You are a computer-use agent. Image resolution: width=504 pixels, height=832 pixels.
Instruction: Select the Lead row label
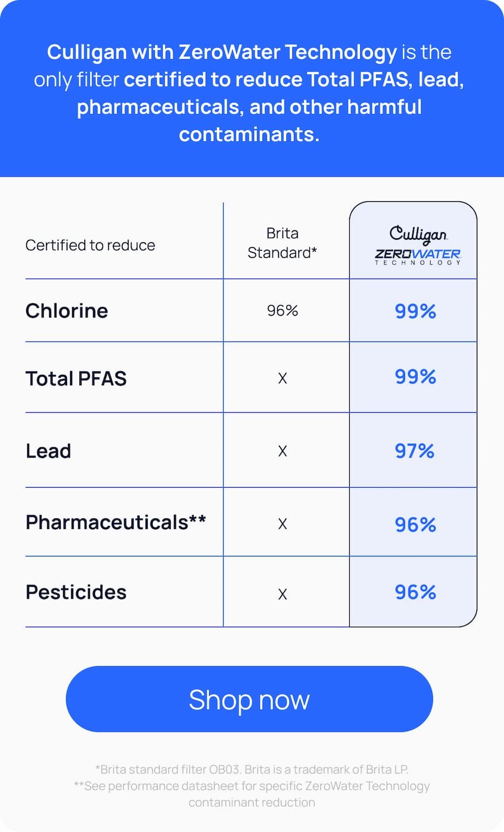pyautogui.click(x=48, y=451)
